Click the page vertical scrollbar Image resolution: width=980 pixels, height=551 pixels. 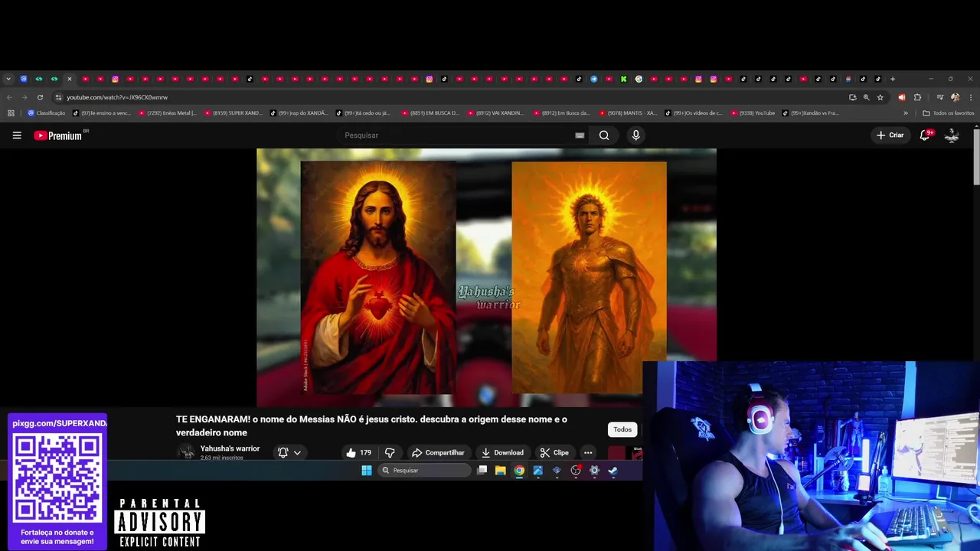point(976,157)
